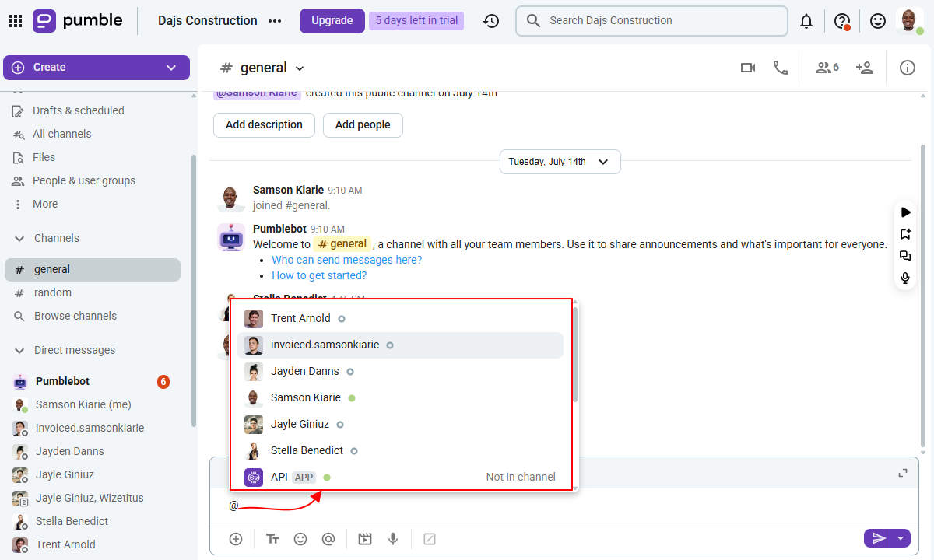Click the Upgrade button
This screenshot has width=934, height=560.
click(x=332, y=21)
